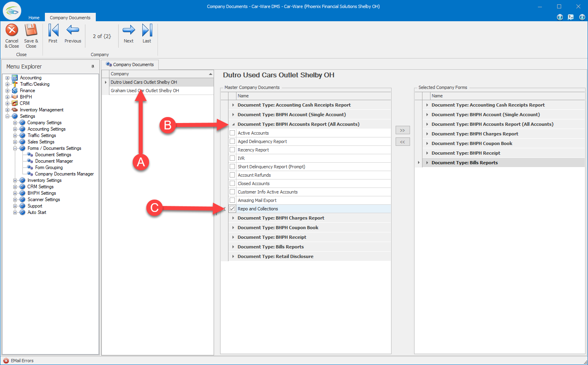Screen dimensions: 588x365
Task: Click the Save & Close icon
Action: coord(31,30)
